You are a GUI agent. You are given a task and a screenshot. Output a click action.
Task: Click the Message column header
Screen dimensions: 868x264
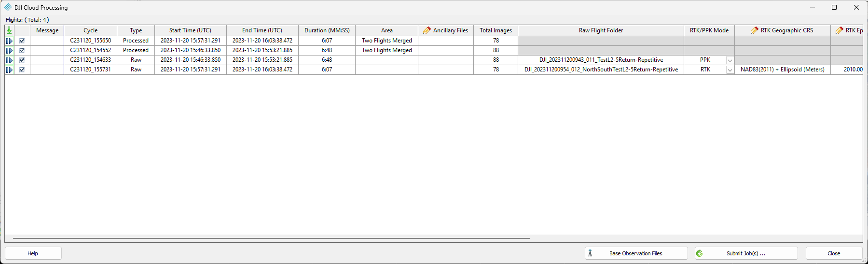tap(47, 30)
